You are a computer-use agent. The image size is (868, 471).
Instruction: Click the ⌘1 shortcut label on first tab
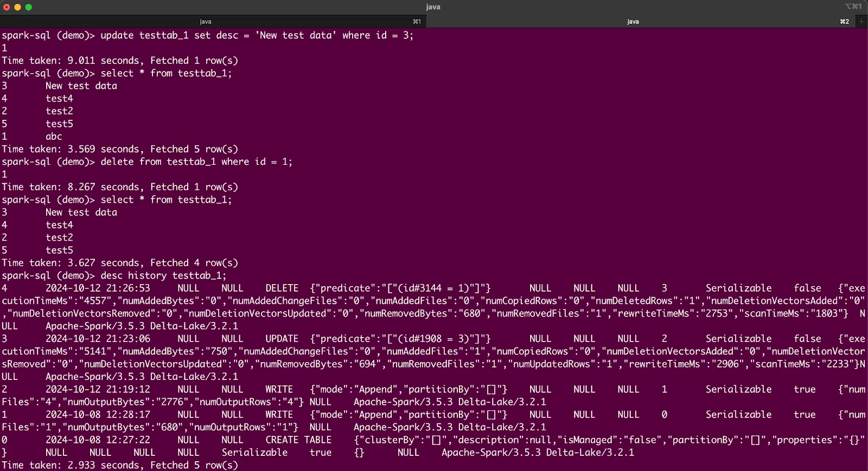coord(417,22)
